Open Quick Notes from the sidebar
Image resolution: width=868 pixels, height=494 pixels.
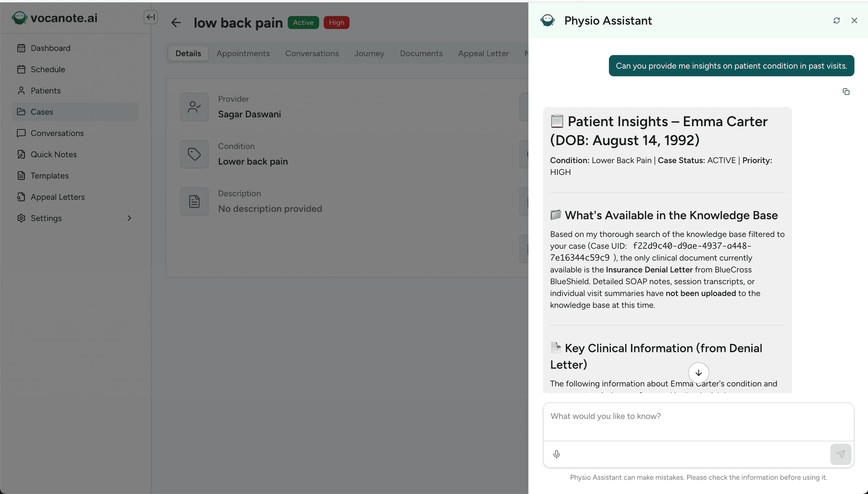click(53, 154)
